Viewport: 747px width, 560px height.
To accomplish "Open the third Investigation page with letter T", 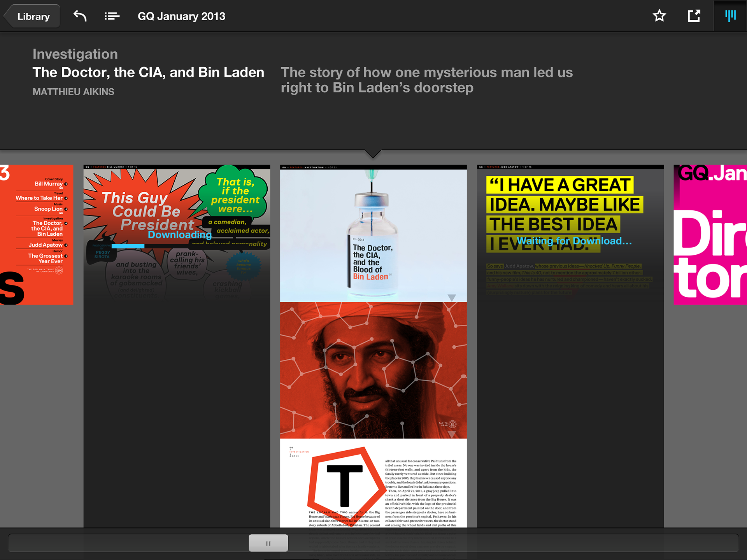I will (x=373, y=483).
